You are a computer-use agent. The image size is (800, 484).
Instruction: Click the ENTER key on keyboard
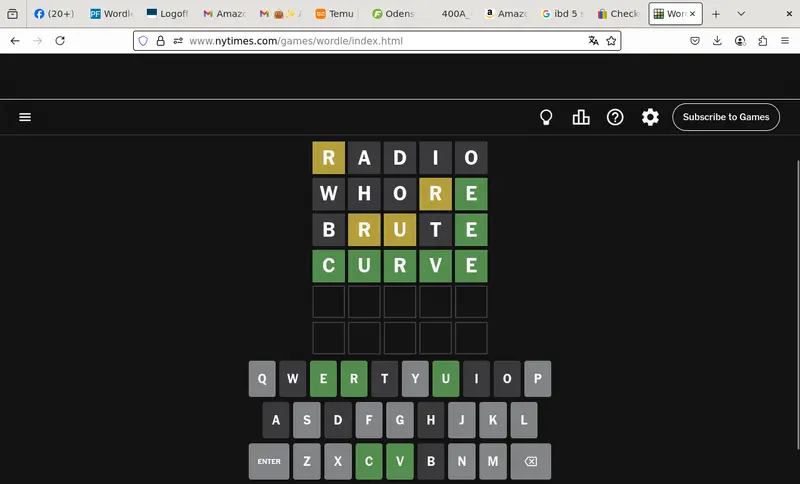(269, 461)
